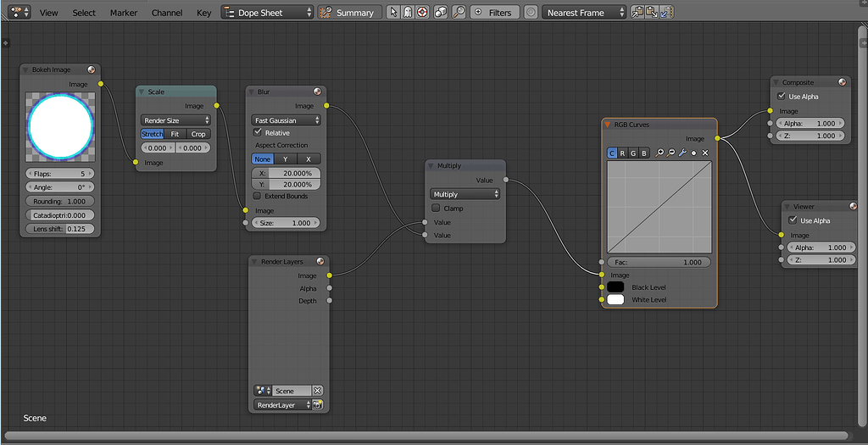Click the Composite node preview sphere icon
Viewport: 868px width, 445px height.
[842, 82]
